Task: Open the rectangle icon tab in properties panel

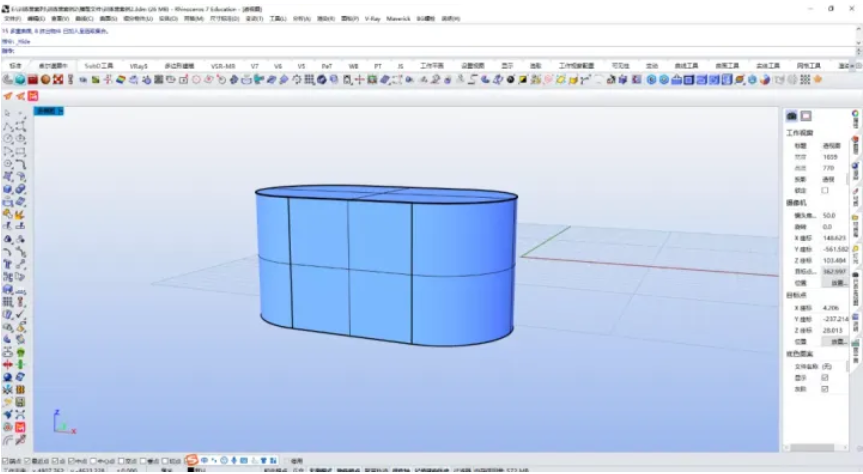Action: (x=806, y=116)
